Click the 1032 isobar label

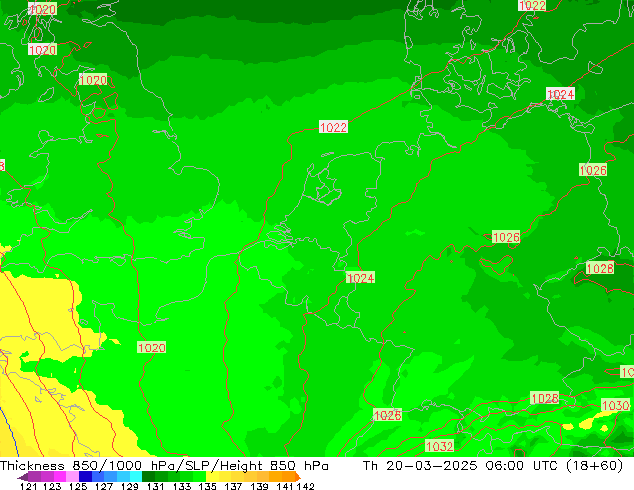440,446
